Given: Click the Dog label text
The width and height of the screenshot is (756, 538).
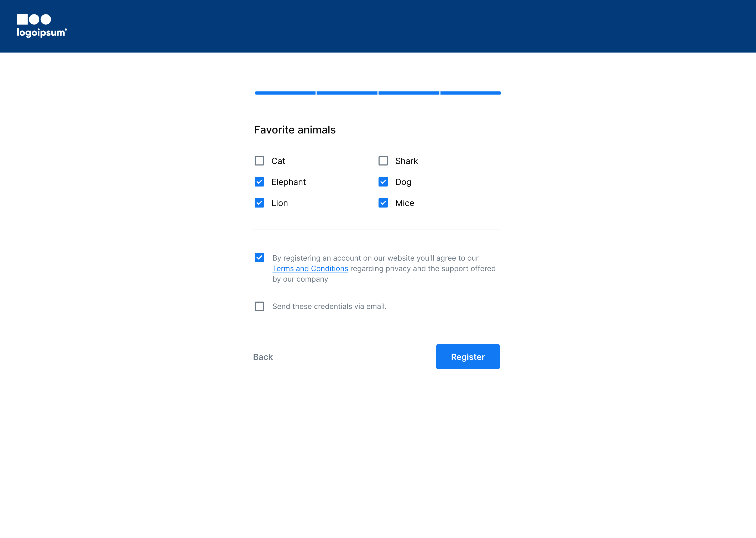Looking at the screenshot, I should coord(403,182).
